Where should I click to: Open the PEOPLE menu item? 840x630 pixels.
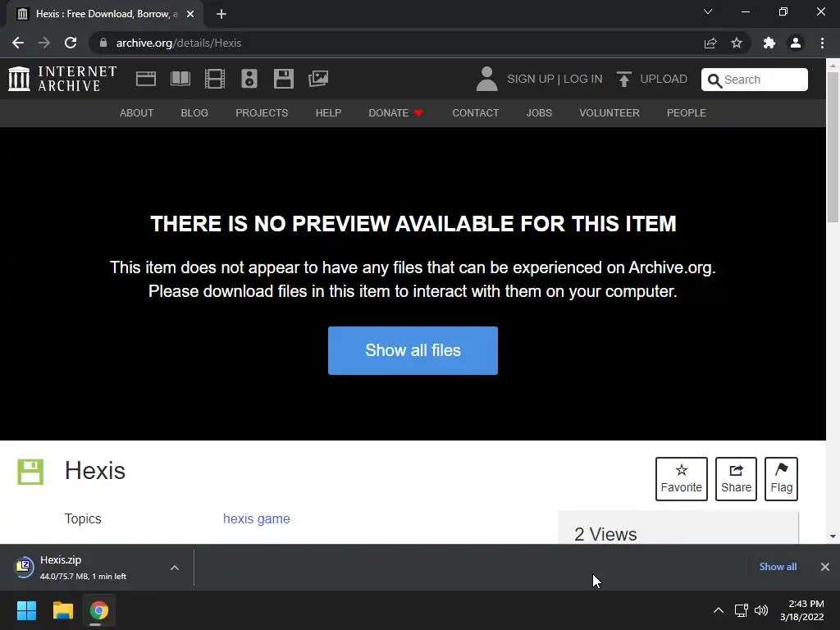[687, 113]
